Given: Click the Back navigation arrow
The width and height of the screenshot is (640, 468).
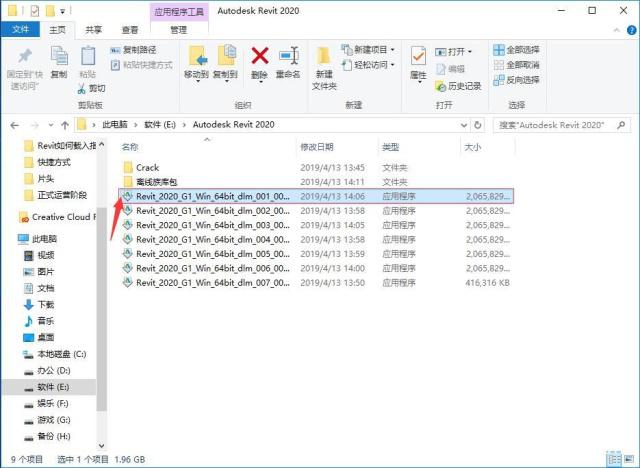Looking at the screenshot, I should (15, 125).
